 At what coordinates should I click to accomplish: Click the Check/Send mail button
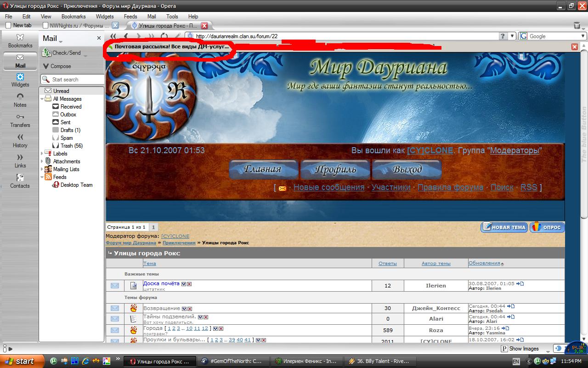tap(62, 53)
